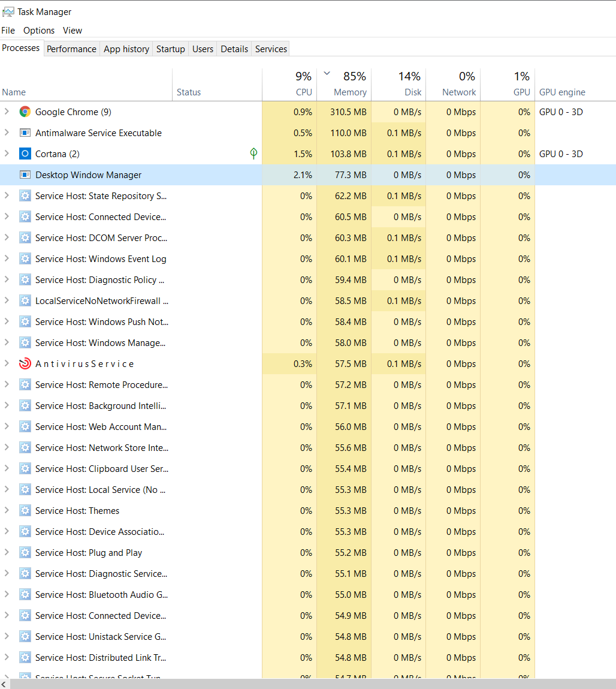This screenshot has height=689, width=616.
Task: Go to the Services tab
Action: [271, 49]
